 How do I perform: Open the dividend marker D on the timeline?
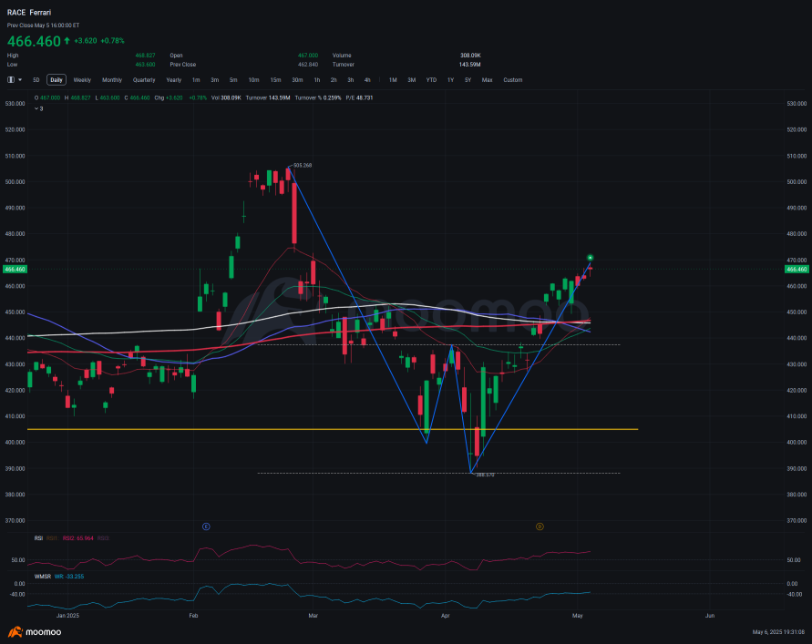(540, 526)
